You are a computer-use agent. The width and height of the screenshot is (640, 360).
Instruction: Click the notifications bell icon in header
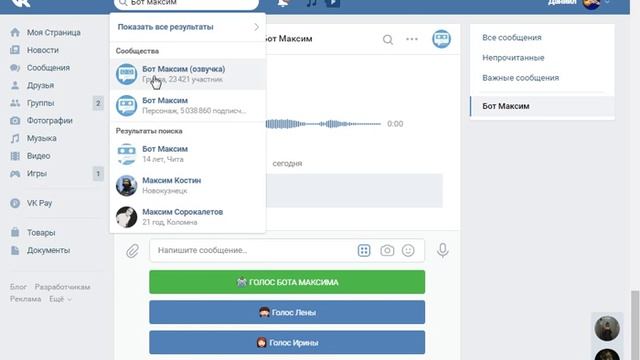click(x=283, y=3)
